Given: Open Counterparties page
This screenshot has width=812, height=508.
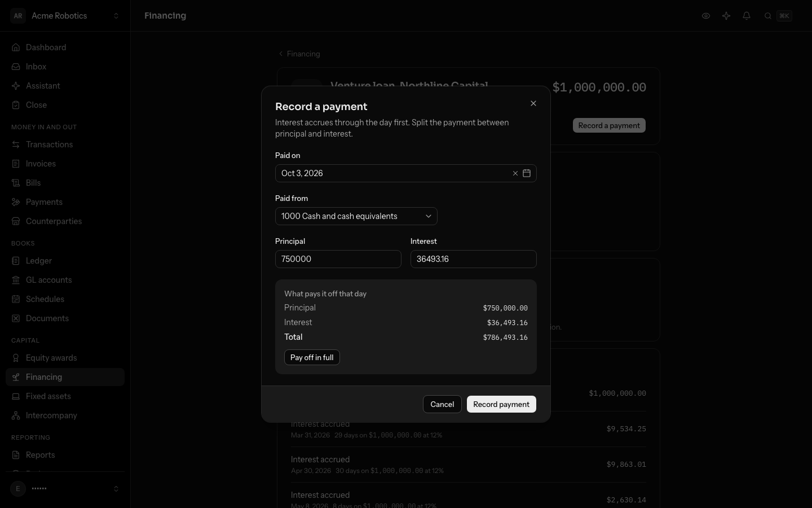Looking at the screenshot, I should click(x=65, y=221).
